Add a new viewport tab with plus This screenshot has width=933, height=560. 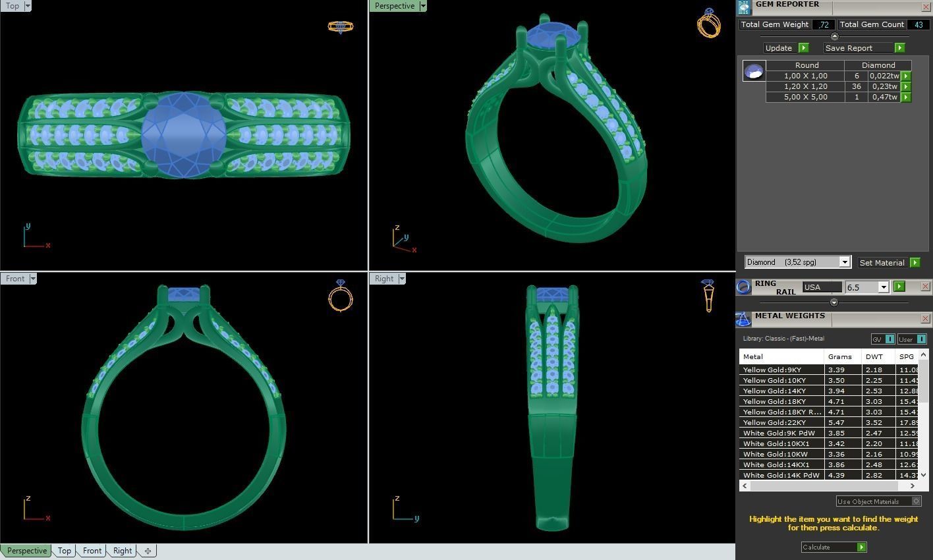coord(148,551)
